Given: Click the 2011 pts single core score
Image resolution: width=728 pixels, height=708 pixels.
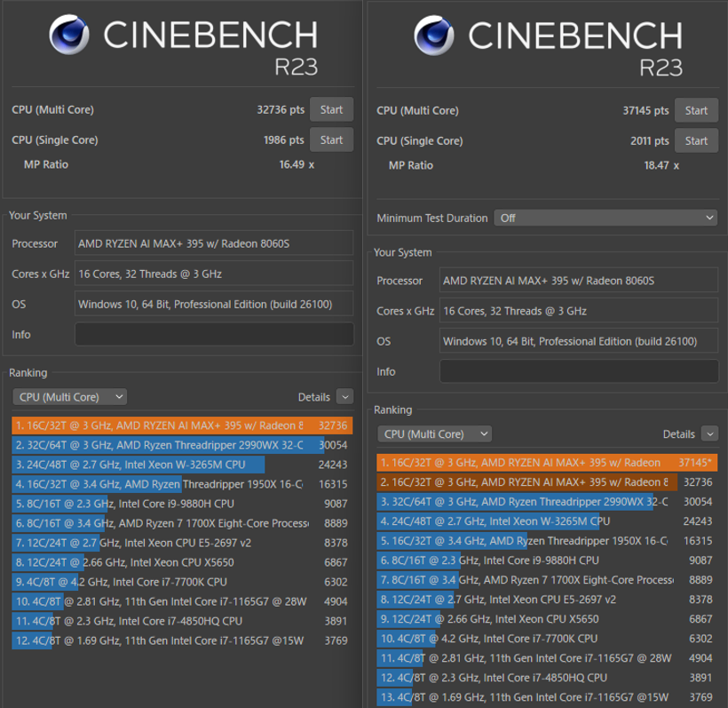Looking at the screenshot, I should click(650, 140).
